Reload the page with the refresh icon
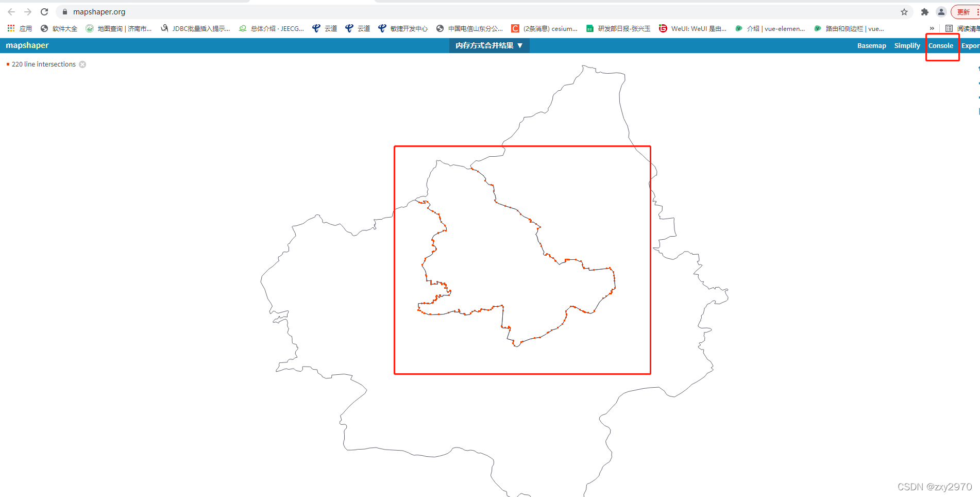This screenshot has height=497, width=980. pyautogui.click(x=44, y=11)
